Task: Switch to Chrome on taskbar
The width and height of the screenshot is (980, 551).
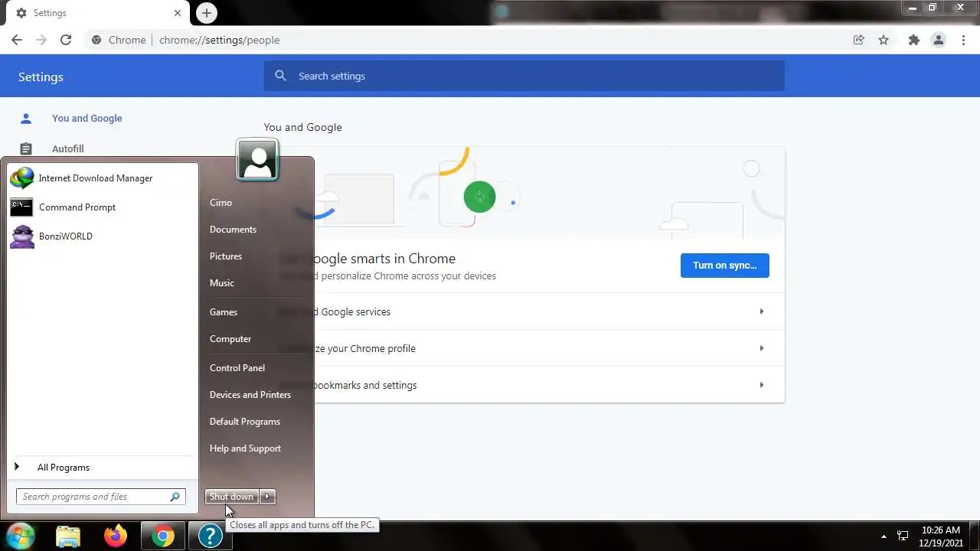Action: pos(162,536)
